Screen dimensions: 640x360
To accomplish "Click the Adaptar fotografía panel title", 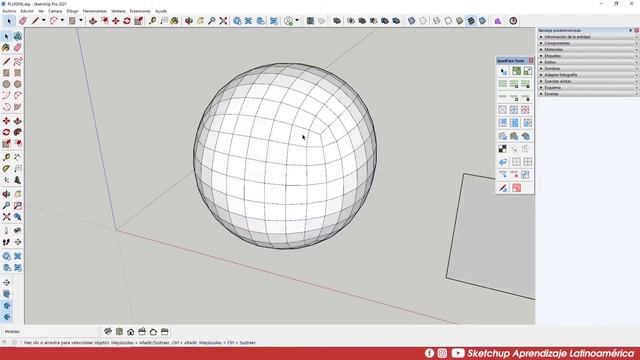I will [x=561, y=75].
